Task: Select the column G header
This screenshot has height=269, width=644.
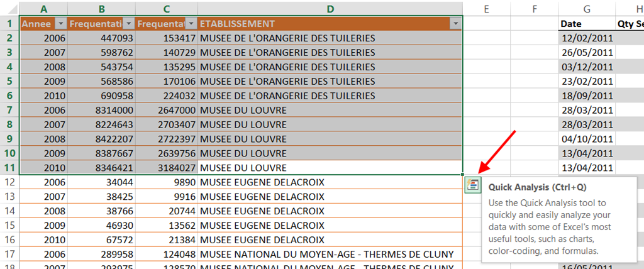Action: (586, 8)
